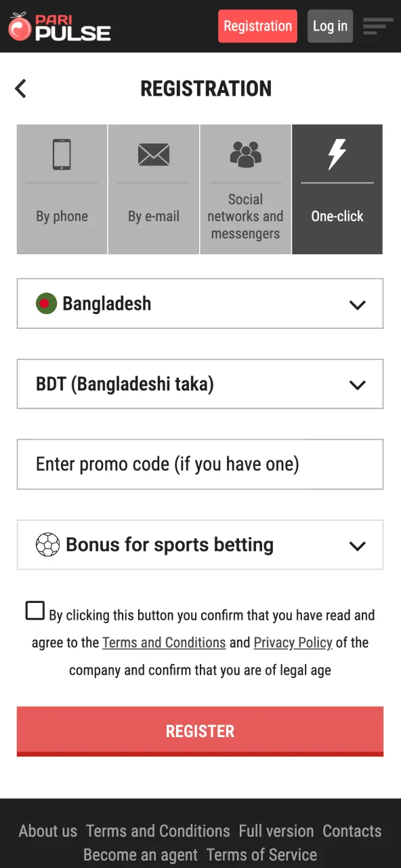401x868 pixels.
Task: Click the PariPulse logo
Action: pyautogui.click(x=60, y=27)
